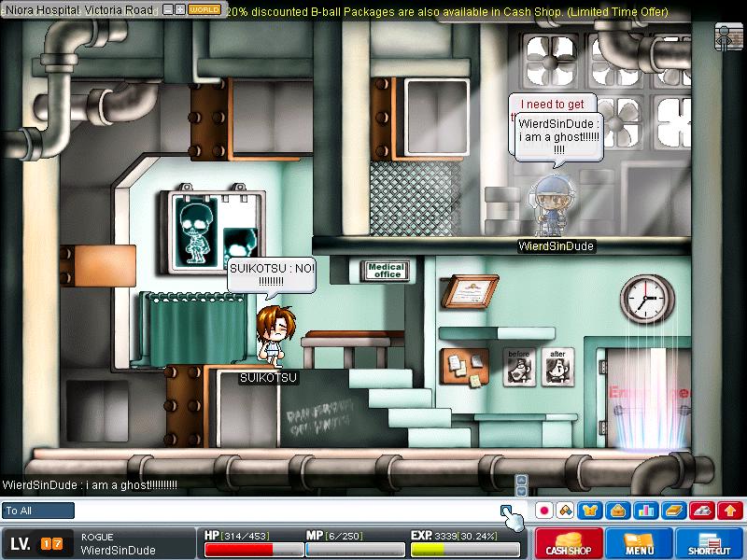Image resolution: width=747 pixels, height=560 pixels.
Task: Open the Inventory bag icon
Action: [x=618, y=511]
